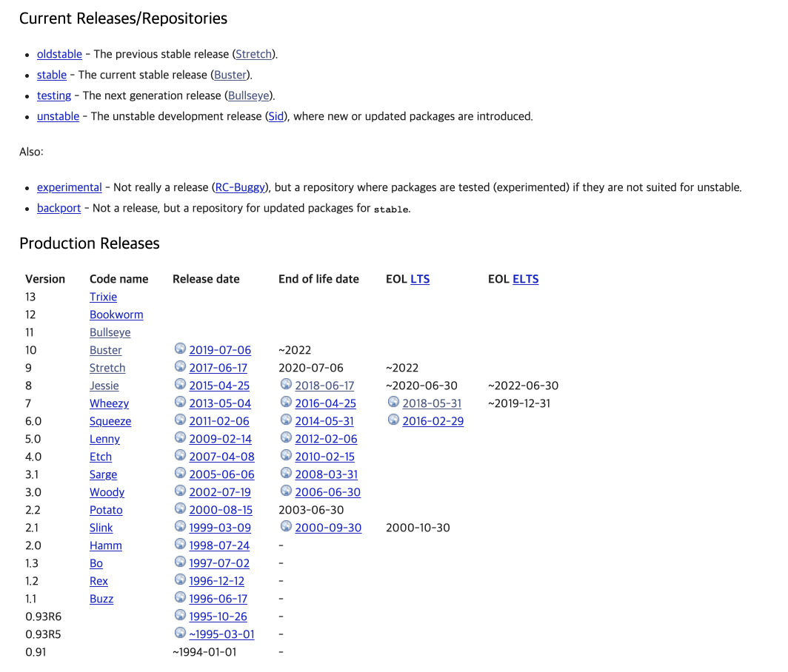Click the globe icon beside 2000-08-15

(x=180, y=508)
